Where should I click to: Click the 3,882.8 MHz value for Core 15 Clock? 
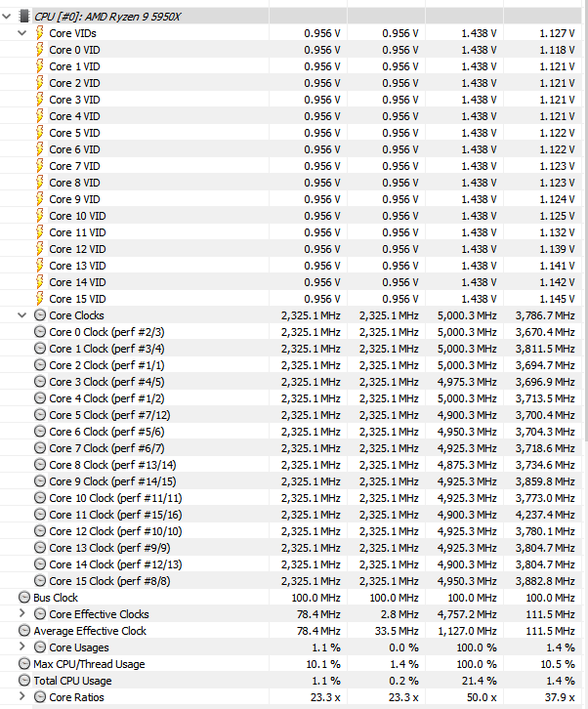[x=545, y=581]
